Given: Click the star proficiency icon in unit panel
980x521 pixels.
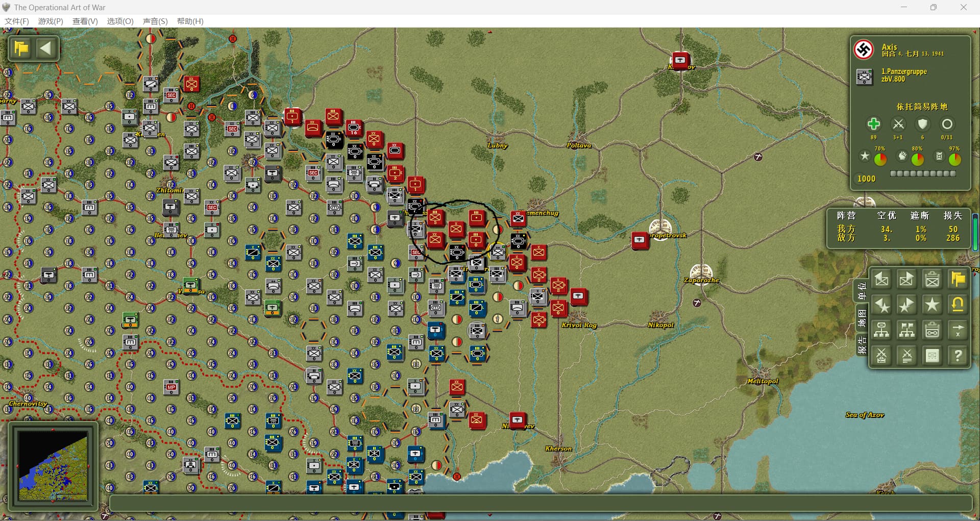Looking at the screenshot, I should [x=864, y=156].
